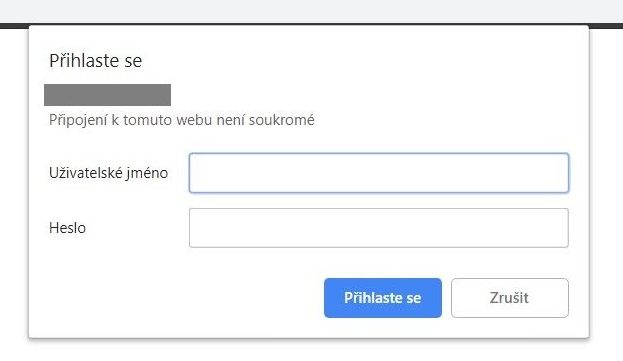
Task: Click the Heslo label text
Action: (67, 228)
